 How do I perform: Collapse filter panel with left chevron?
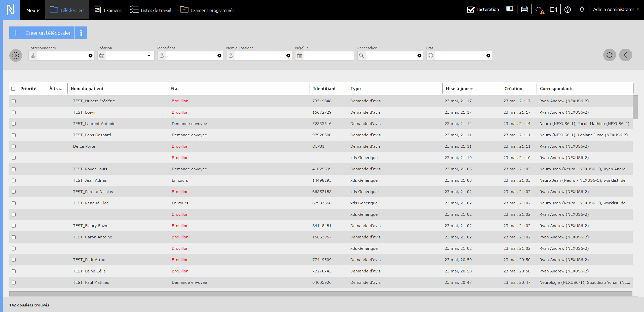625,55
